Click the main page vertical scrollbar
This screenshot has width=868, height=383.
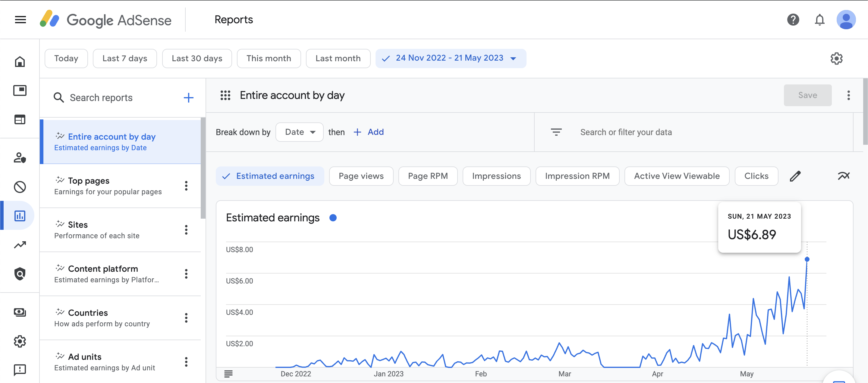click(865, 112)
